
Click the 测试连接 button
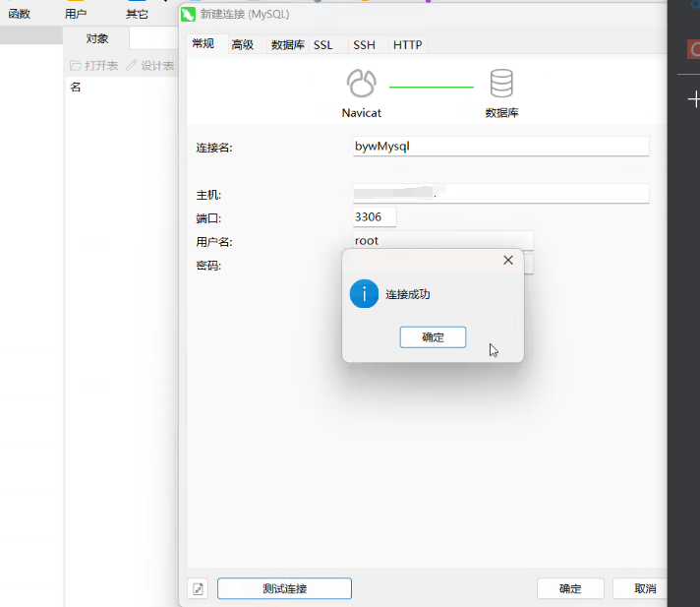pyautogui.click(x=284, y=588)
